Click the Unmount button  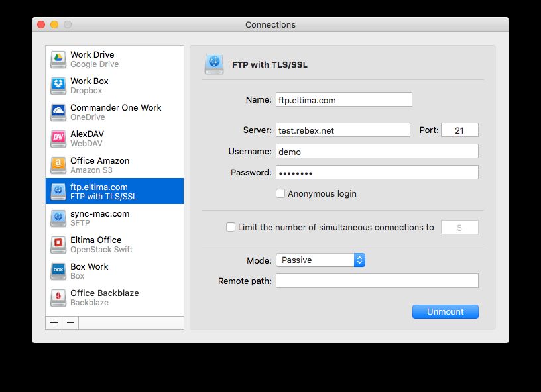click(445, 311)
